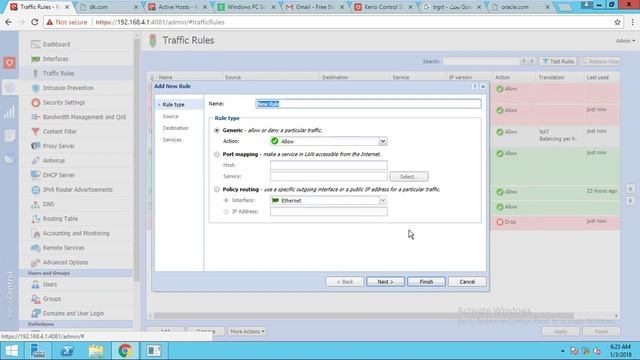
Task: Click the rule Name input field
Action: coord(368,104)
